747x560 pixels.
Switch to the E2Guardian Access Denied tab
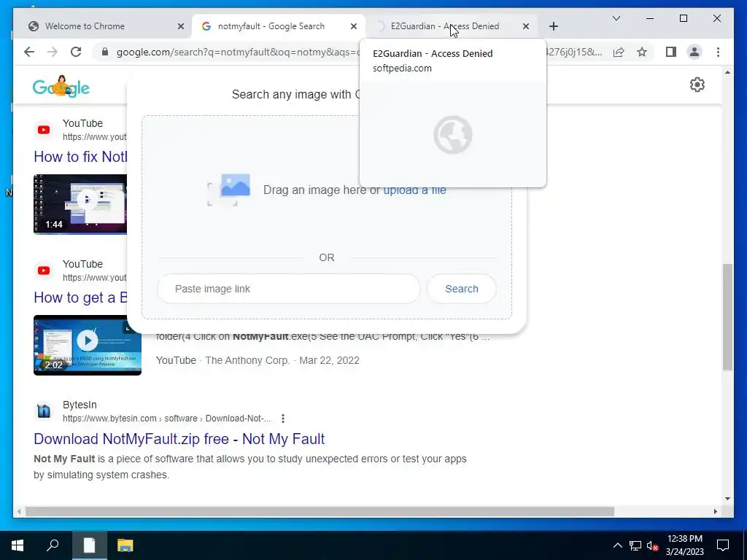(451, 26)
